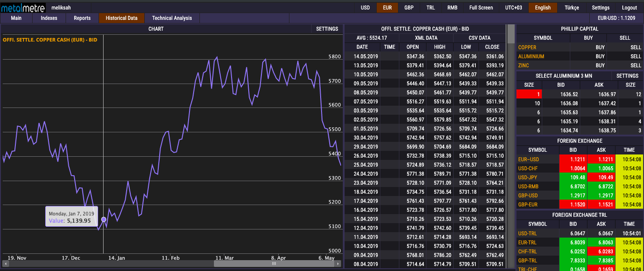Open the Indexes tab
This screenshot has height=271, width=644.
click(x=49, y=18)
